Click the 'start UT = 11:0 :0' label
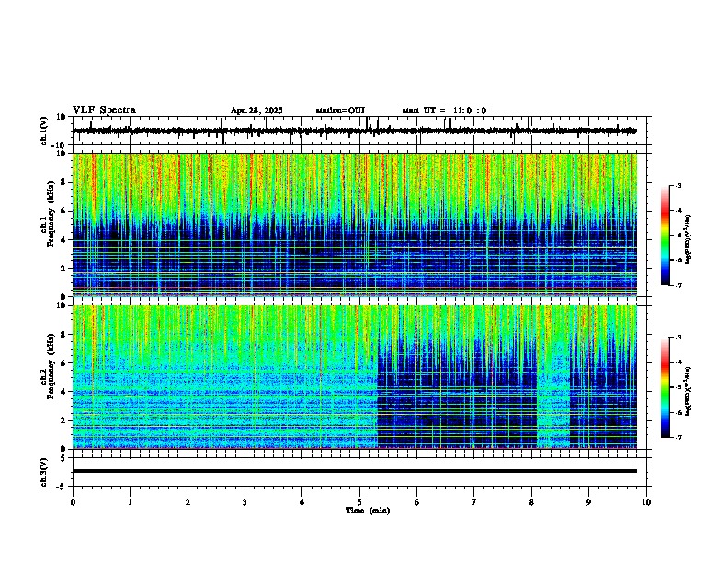Screen dimensions: 728x563 [x=444, y=110]
